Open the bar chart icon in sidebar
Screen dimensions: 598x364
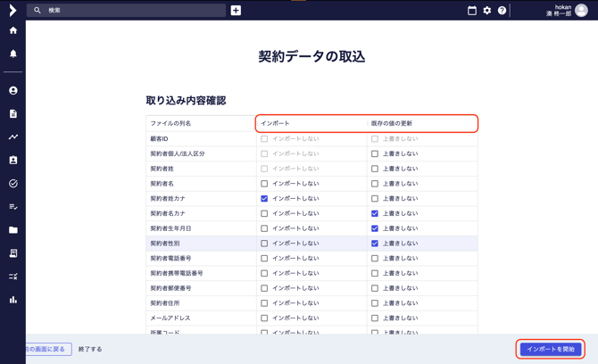(x=13, y=300)
